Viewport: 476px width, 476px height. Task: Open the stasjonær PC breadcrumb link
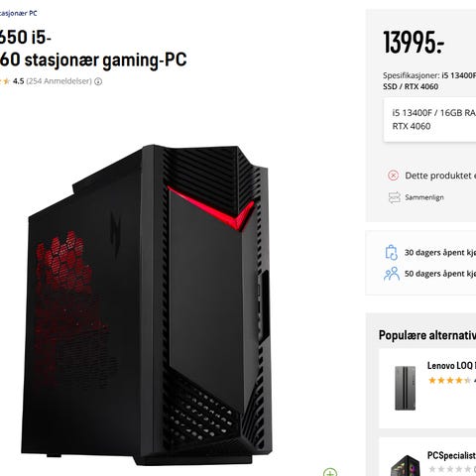pos(19,13)
